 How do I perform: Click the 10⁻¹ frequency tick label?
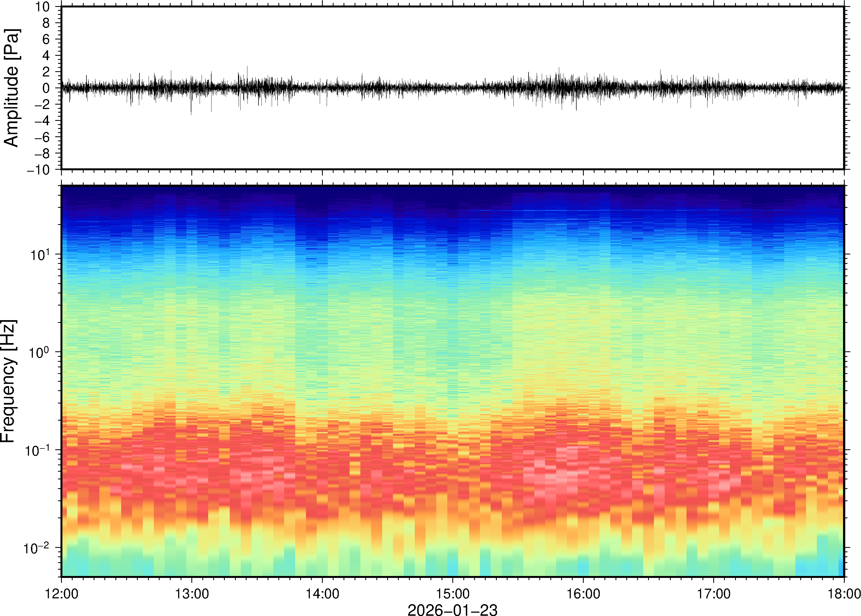pos(37,450)
